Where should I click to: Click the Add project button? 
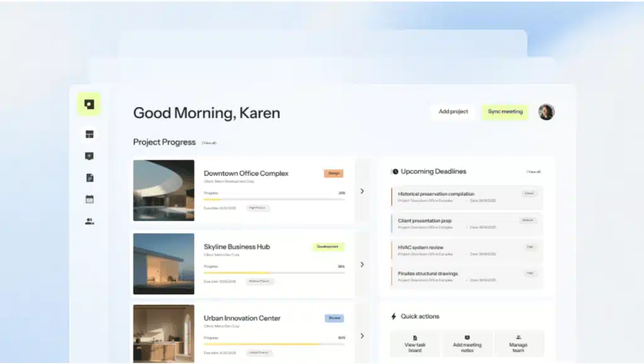click(x=453, y=112)
